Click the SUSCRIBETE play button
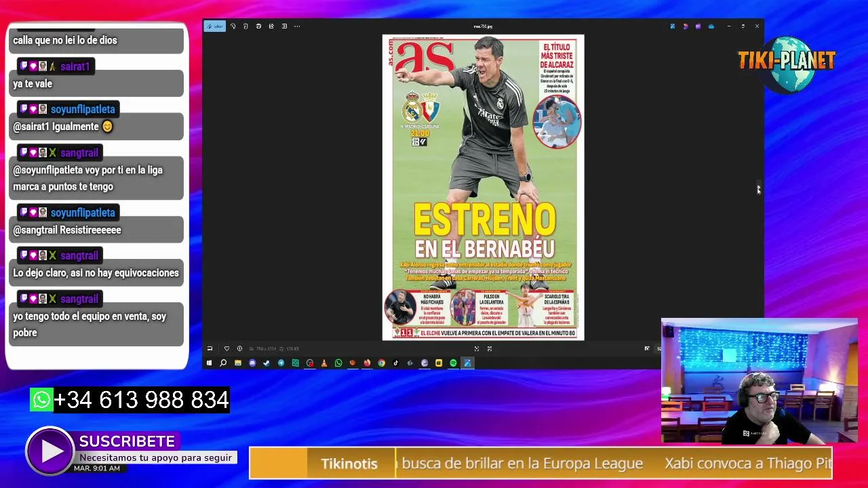The width and height of the screenshot is (868, 488). click(50, 451)
